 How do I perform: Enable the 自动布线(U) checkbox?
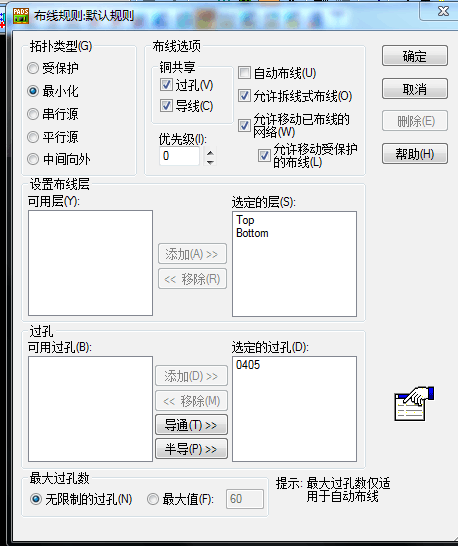point(244,73)
